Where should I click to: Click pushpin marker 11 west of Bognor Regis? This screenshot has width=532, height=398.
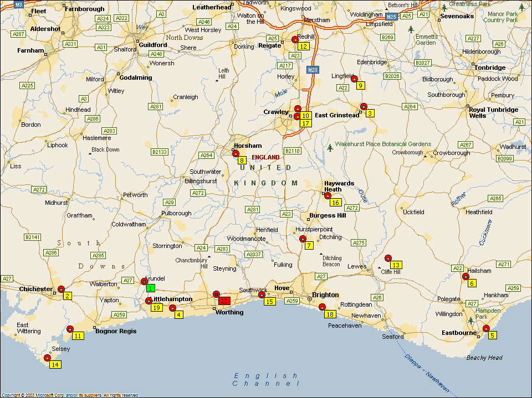78,336
